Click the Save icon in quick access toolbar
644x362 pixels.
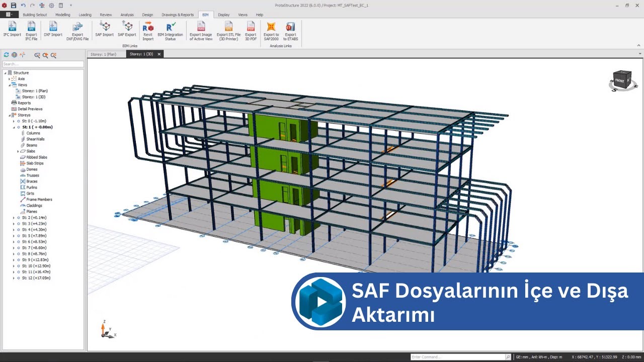[14, 5]
